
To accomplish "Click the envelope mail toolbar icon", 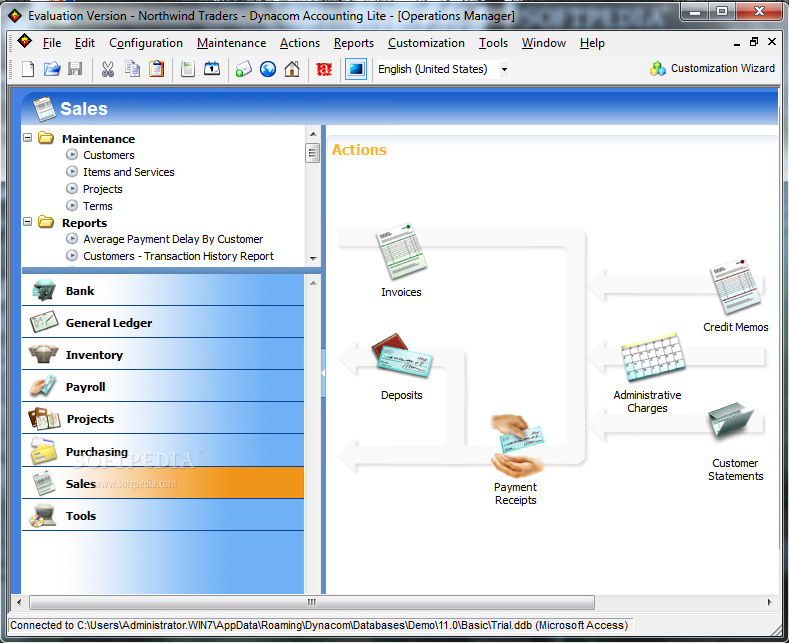I will point(244,69).
